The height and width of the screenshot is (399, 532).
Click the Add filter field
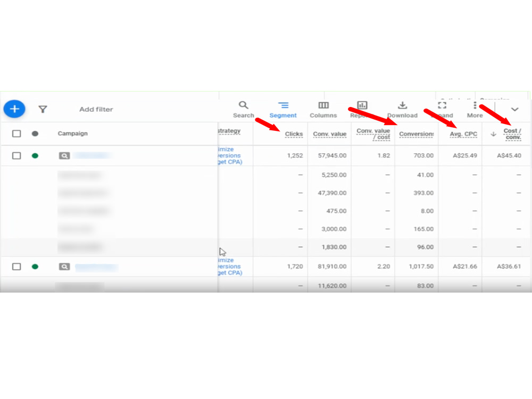click(96, 109)
